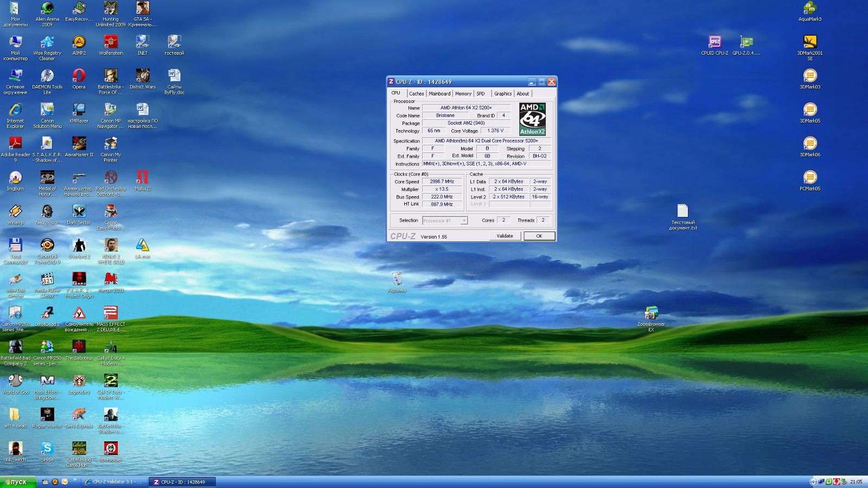Screen dimensions: 868x488
Task: Open the Mainboard tab in CPU-Z
Action: tap(439, 94)
